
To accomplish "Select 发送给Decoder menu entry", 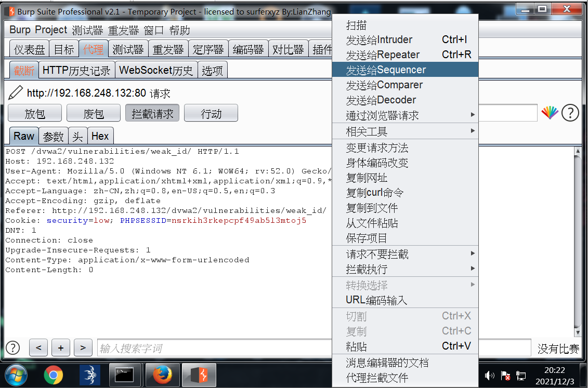I will pos(405,100).
